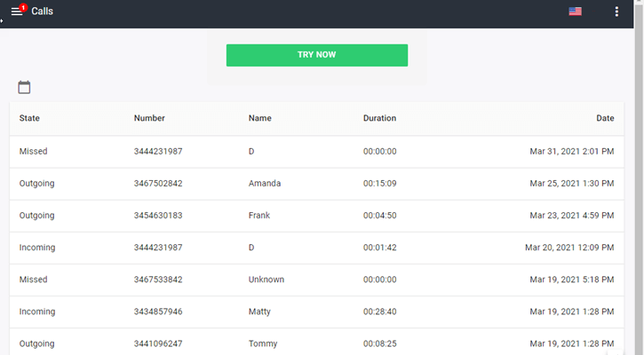Open the three-dot more options menu

coord(616,12)
